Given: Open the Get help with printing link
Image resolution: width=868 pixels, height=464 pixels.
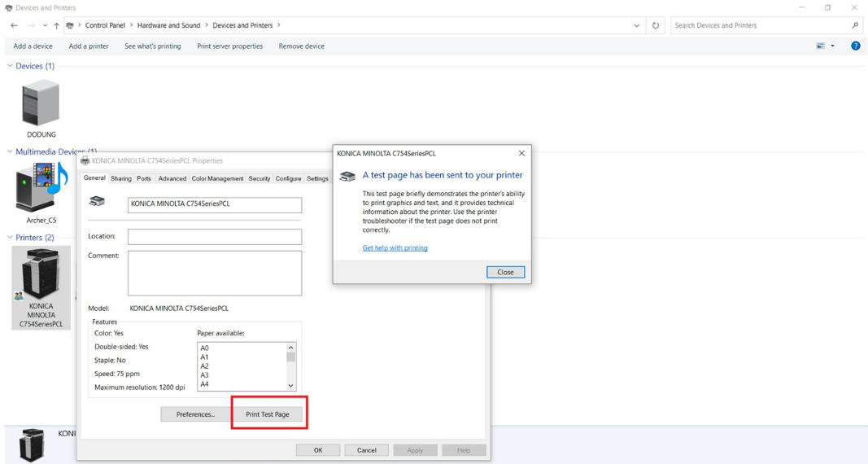Looking at the screenshot, I should 395,248.
